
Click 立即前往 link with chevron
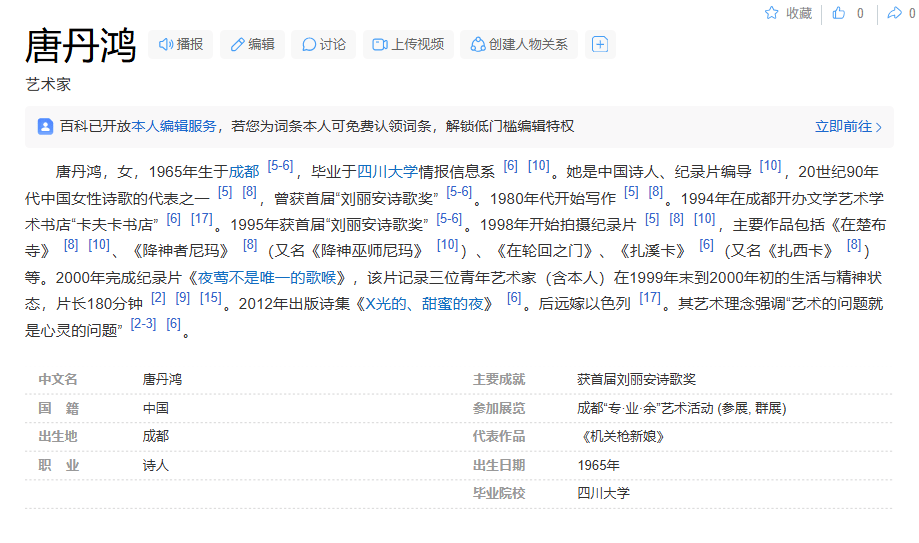tap(848, 127)
